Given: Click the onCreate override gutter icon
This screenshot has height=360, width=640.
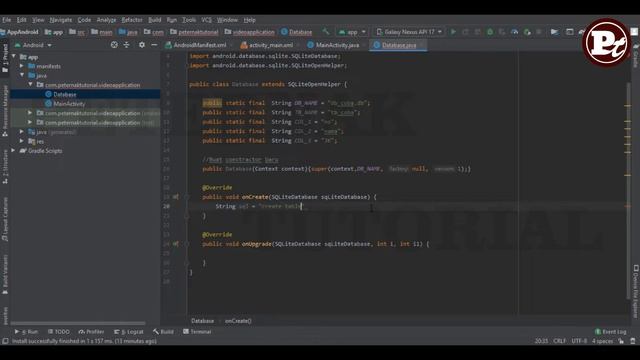Looking at the screenshot, I should (x=176, y=197).
